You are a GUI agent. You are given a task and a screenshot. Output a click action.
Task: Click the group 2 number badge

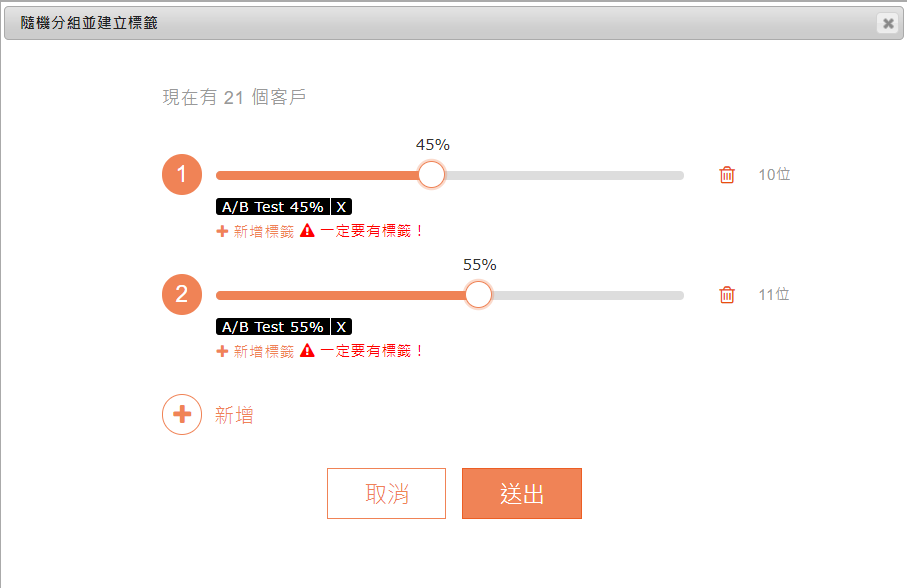coord(182,295)
